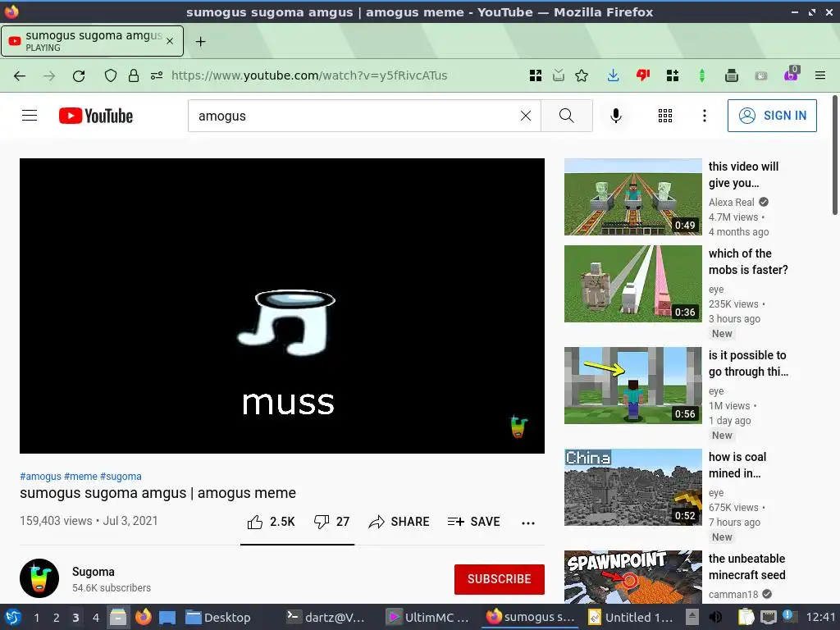Open YouTube settings three-dot menu

click(705, 116)
